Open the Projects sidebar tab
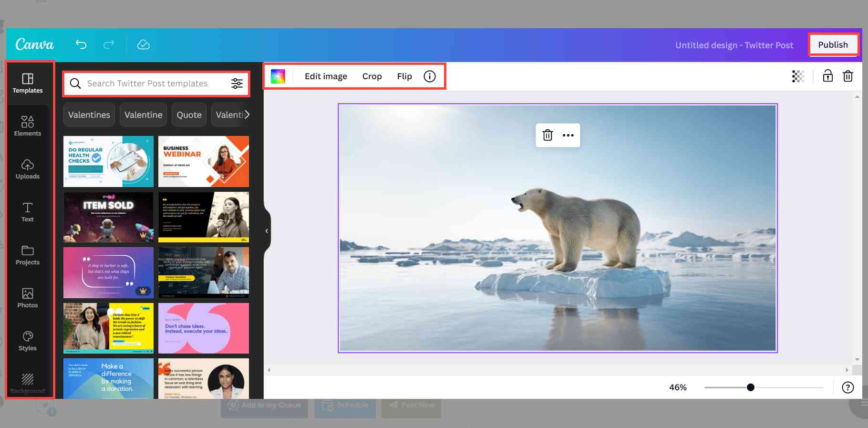This screenshot has width=868, height=428. coord(28,255)
